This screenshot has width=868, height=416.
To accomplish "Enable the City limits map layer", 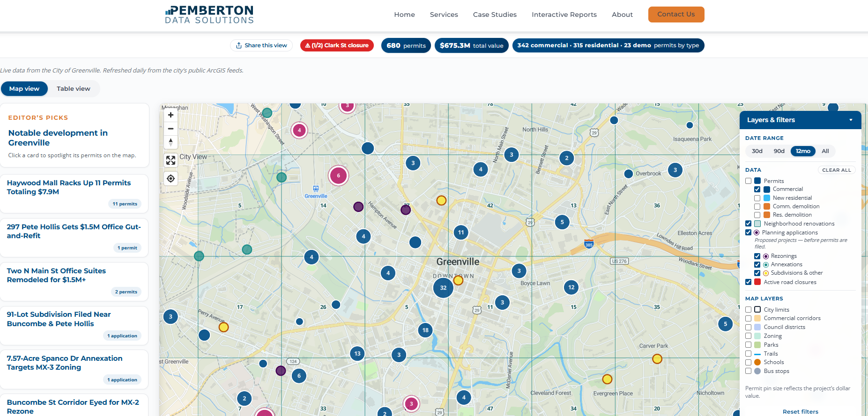I will tap(748, 310).
